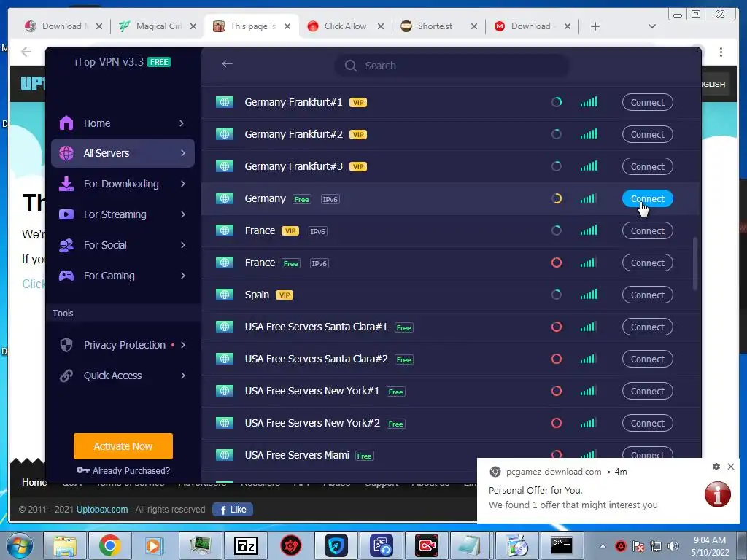747x560 pixels.
Task: Connect to Germany Frankfurt#1 server
Action: (648, 102)
